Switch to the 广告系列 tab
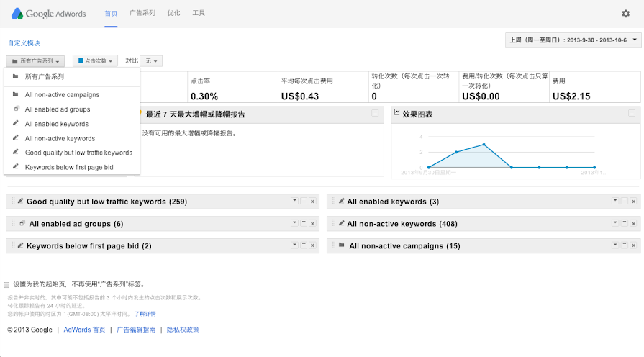644x357 pixels. [141, 14]
